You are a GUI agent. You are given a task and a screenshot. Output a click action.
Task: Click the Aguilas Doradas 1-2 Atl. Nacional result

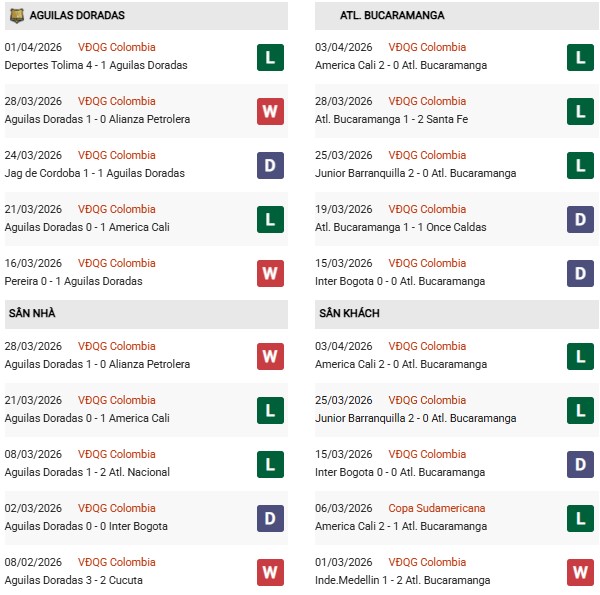click(x=87, y=472)
